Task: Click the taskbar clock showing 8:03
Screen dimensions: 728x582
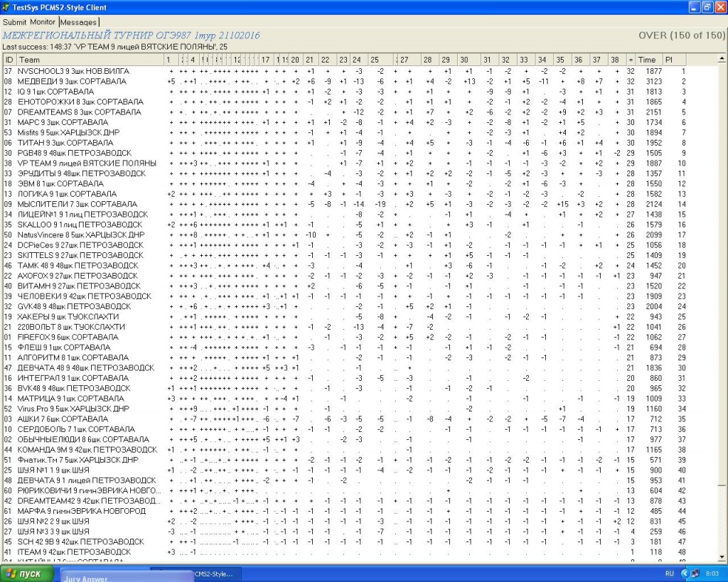Action: pos(712,573)
